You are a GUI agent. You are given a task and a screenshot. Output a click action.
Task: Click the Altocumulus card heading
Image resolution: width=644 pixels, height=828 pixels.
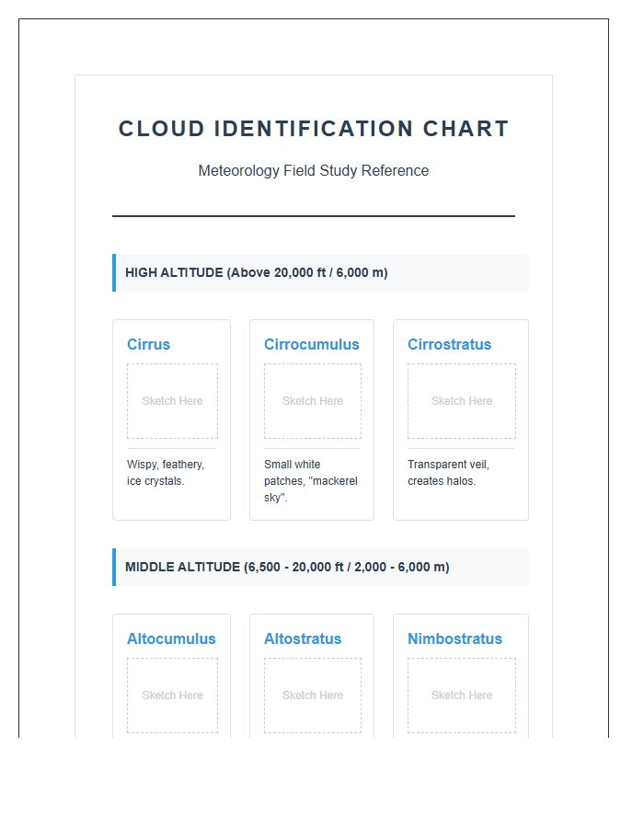point(171,639)
